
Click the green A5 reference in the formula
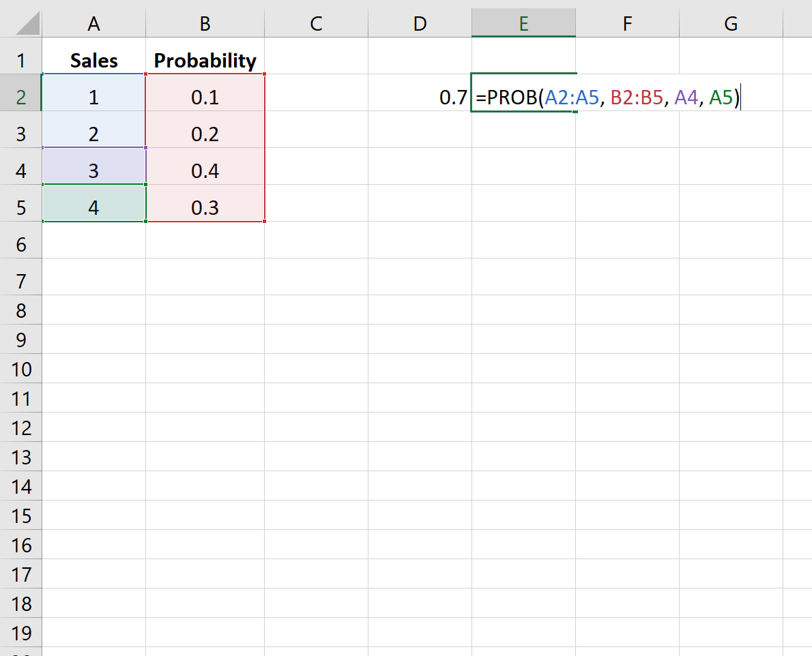(x=721, y=98)
